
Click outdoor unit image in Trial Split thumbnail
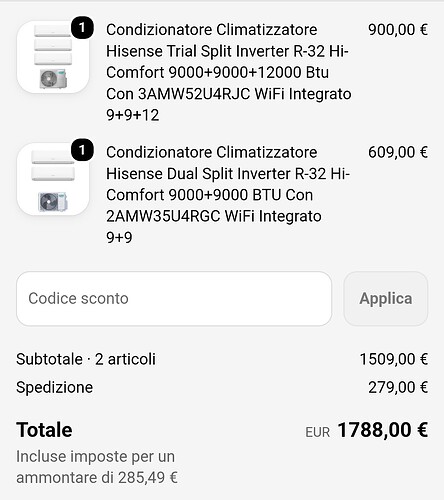53,79
